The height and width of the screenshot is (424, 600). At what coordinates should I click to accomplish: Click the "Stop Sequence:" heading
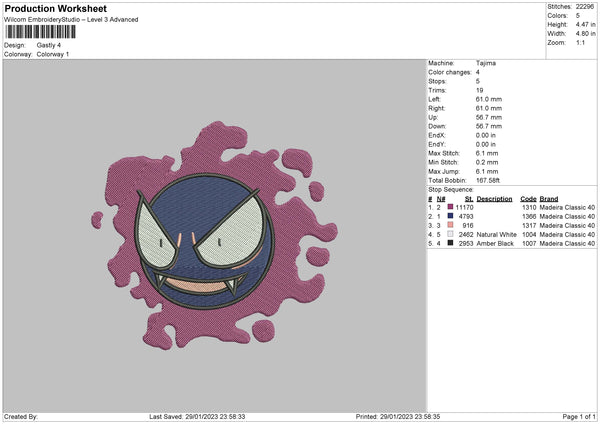point(451,190)
